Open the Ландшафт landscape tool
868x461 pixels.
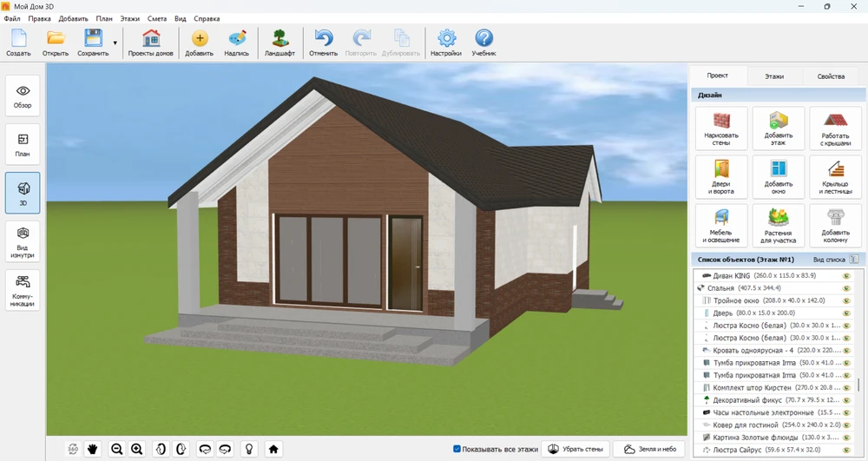tap(279, 42)
